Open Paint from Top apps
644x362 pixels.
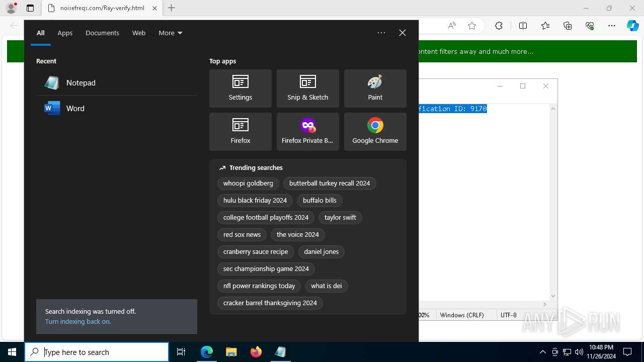pos(375,88)
